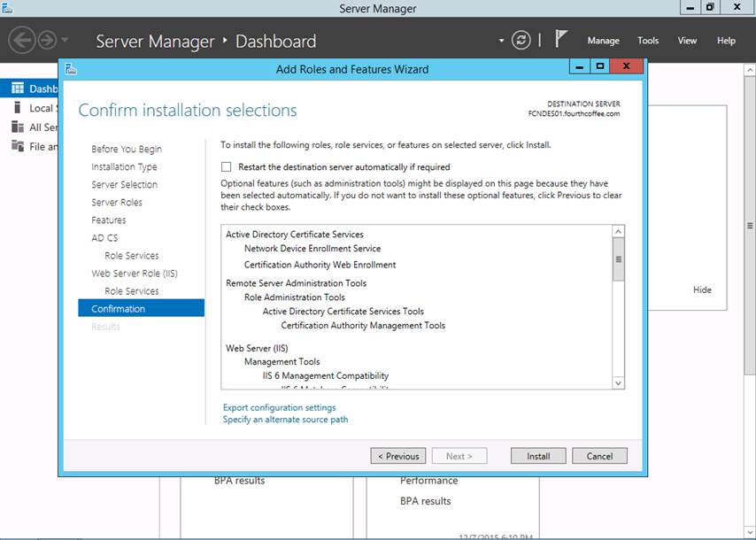This screenshot has width=756, height=540.
Task: Open All Servers sidebar icon
Action: pos(18,127)
